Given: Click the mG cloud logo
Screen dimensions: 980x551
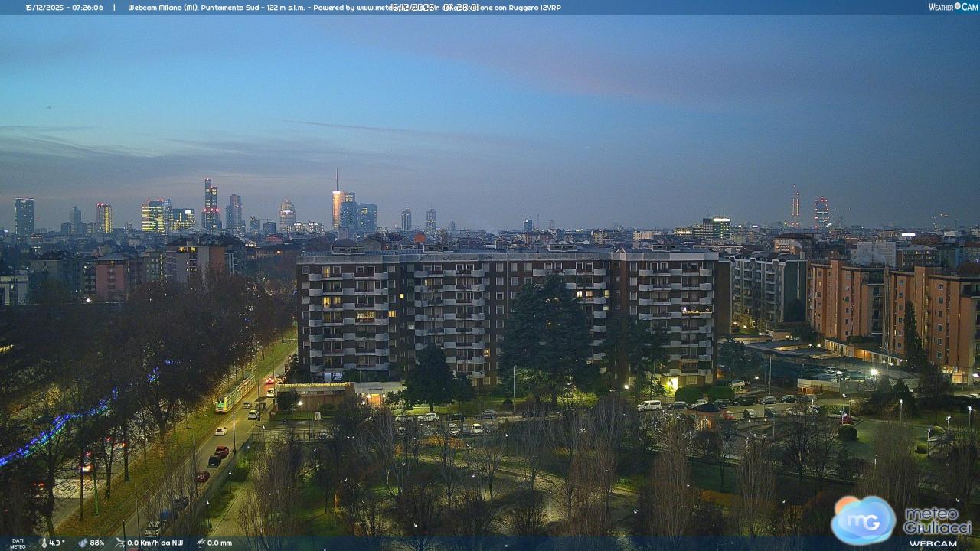Looking at the screenshot, I should 863,520.
